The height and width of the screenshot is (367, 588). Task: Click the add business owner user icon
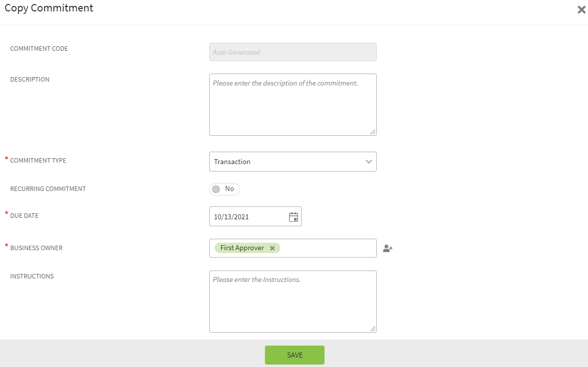coord(388,249)
